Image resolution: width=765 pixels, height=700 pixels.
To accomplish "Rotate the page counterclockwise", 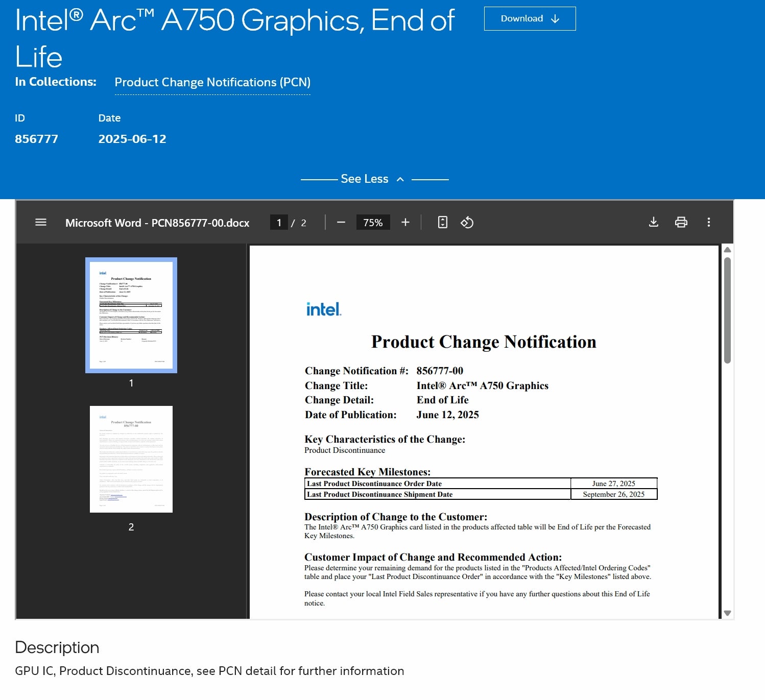I will [467, 223].
